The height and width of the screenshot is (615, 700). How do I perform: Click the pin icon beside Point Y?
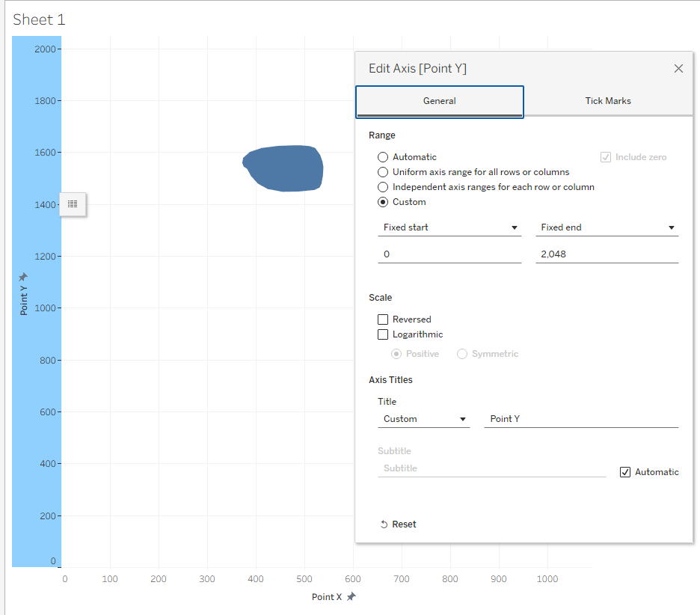[23, 277]
